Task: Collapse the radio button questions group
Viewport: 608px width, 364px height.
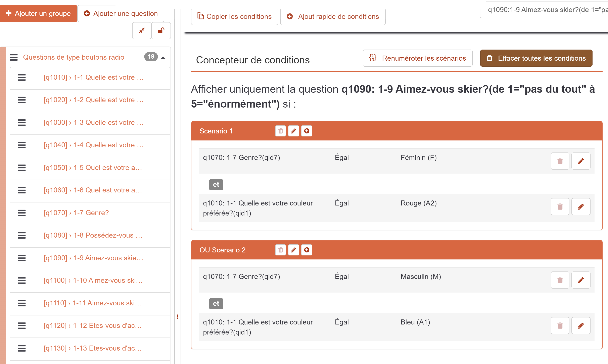Action: click(x=163, y=58)
